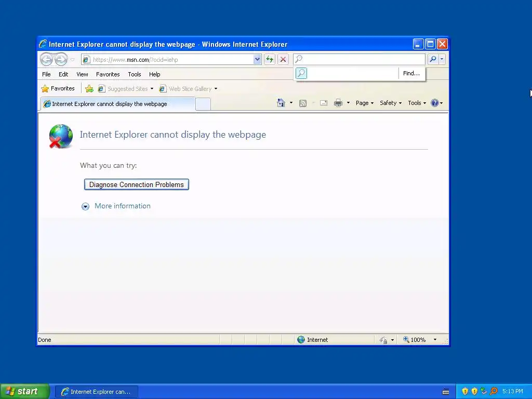
Task: Print the page using the printer icon
Action: (338, 103)
